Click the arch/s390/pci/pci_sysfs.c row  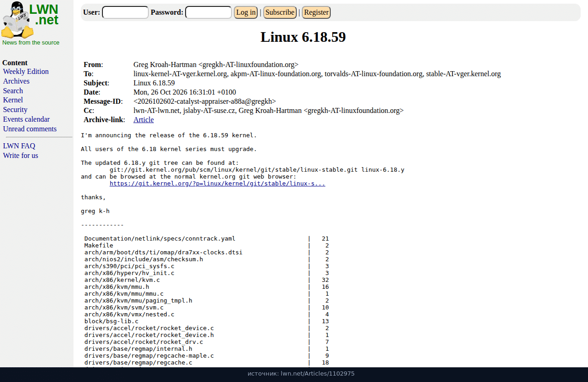tap(207, 266)
